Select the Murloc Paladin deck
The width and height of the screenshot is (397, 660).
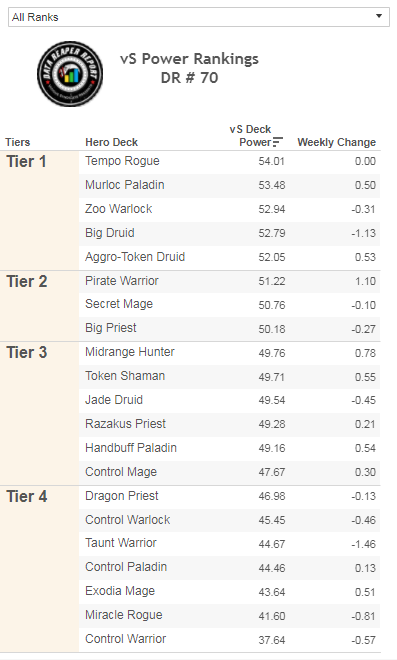125,185
